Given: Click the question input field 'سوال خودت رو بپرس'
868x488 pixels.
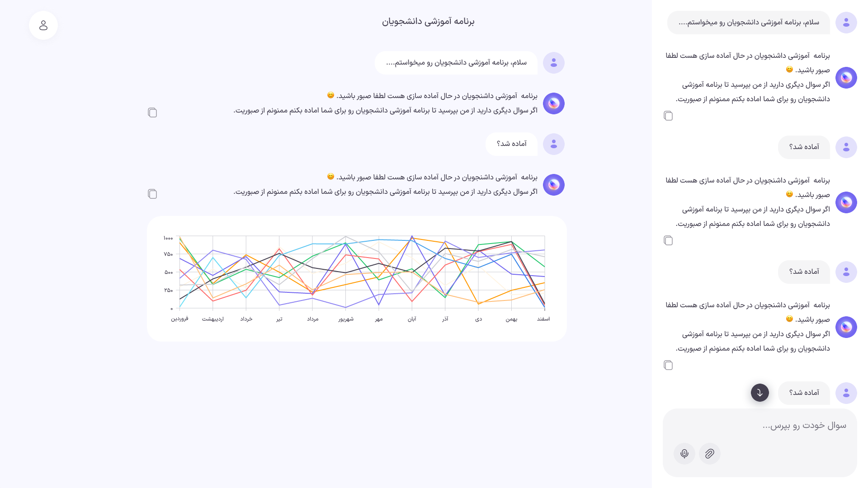Looking at the screenshot, I should tap(760, 426).
